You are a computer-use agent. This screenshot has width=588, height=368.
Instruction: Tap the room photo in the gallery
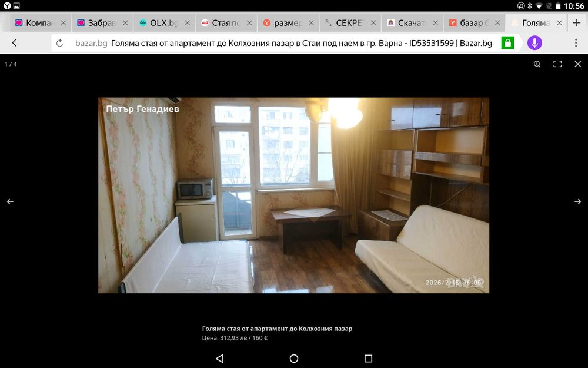[293, 195]
